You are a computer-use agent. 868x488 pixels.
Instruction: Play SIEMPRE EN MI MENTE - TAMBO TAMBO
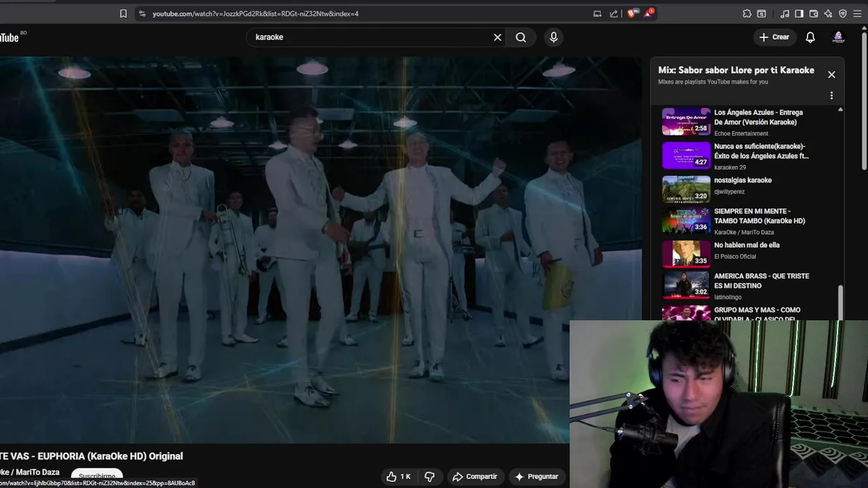click(x=759, y=216)
